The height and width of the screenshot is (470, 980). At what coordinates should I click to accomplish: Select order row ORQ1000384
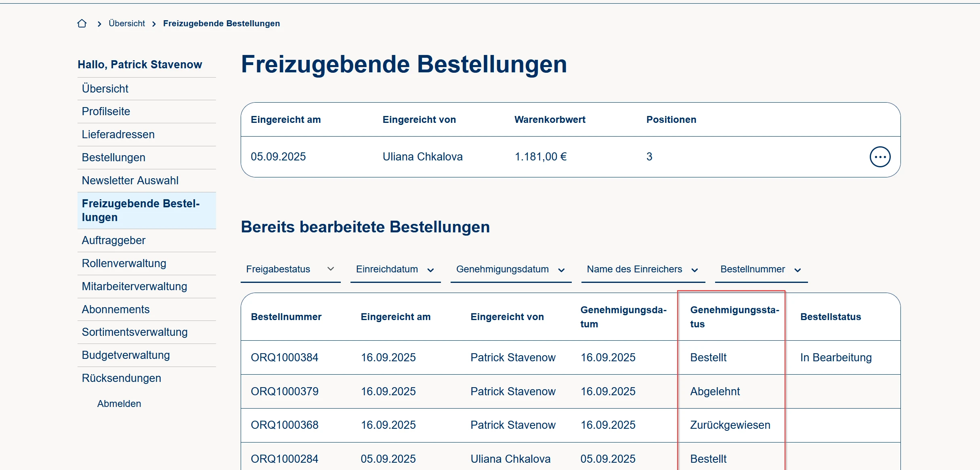pyautogui.click(x=284, y=358)
